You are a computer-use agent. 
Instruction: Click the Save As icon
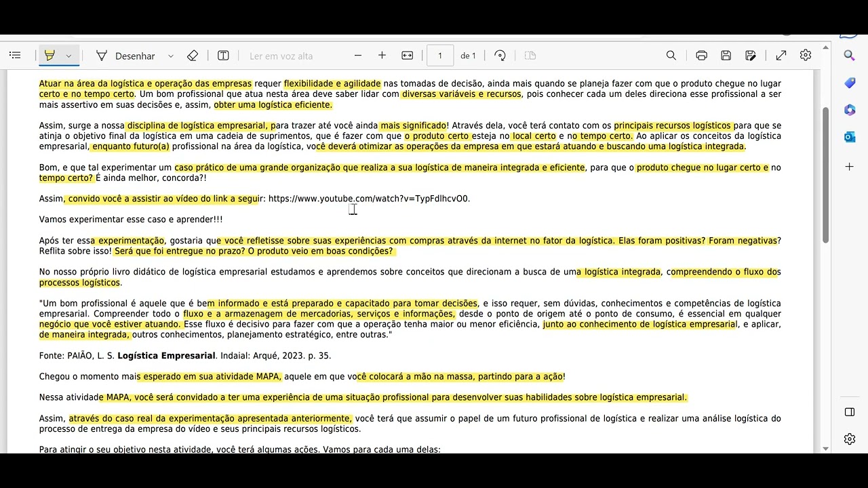pos(751,56)
